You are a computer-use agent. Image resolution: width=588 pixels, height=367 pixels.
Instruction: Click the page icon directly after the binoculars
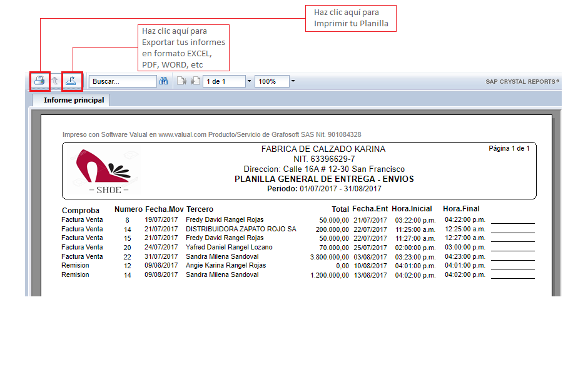pyautogui.click(x=181, y=81)
